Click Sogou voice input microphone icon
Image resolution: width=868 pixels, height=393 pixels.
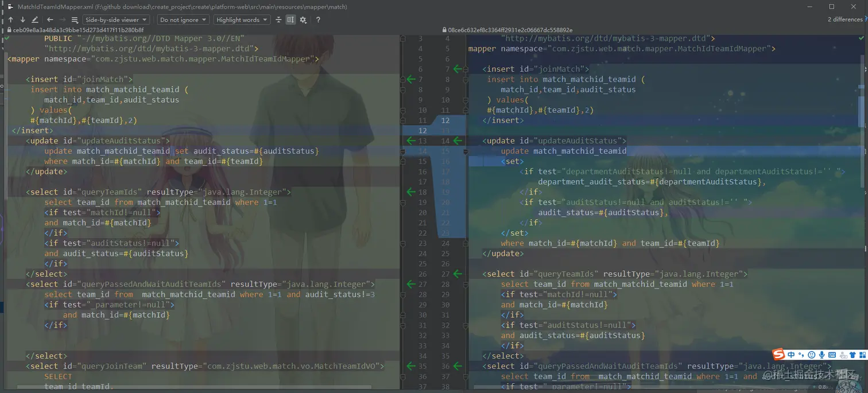[x=822, y=355]
